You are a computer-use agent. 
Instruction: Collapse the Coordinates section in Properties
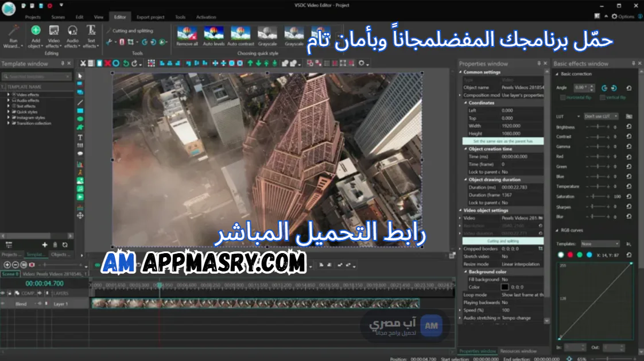pos(465,103)
